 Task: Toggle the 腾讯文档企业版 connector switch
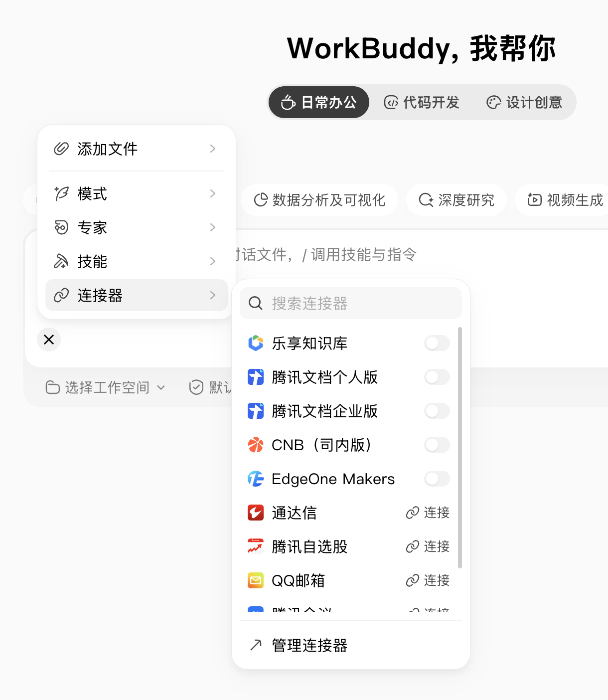coord(437,411)
